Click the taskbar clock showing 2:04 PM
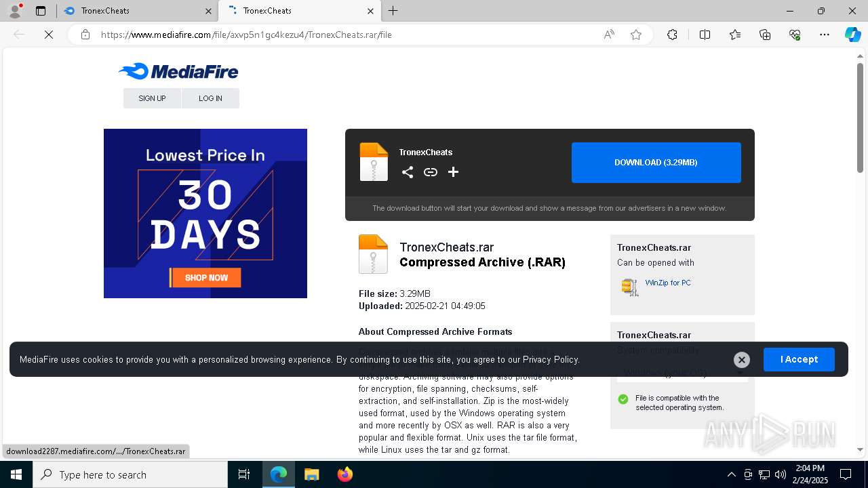The height and width of the screenshot is (488, 868). (809, 474)
